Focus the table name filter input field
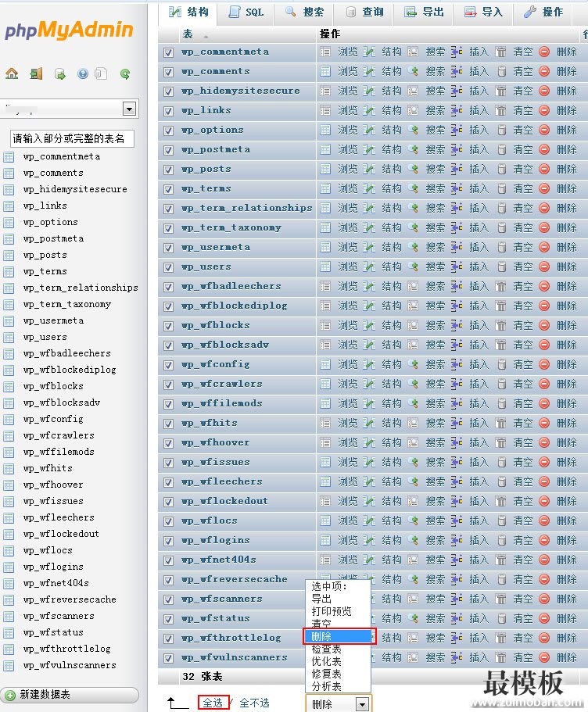The width and height of the screenshot is (588, 712). 72,138
